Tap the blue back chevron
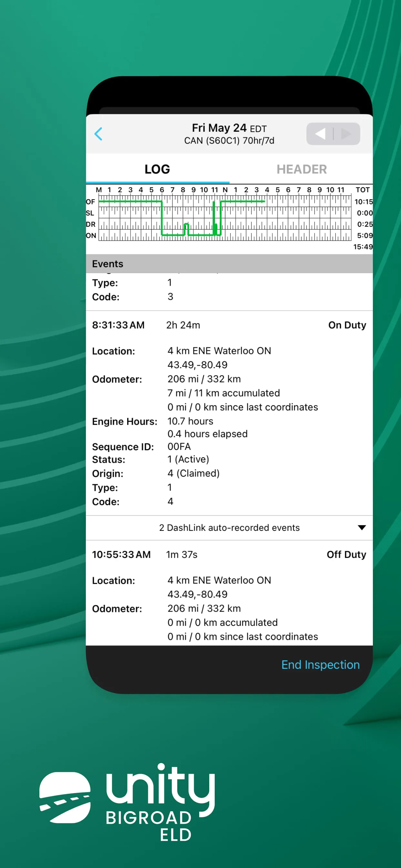401x868 pixels. (x=98, y=134)
